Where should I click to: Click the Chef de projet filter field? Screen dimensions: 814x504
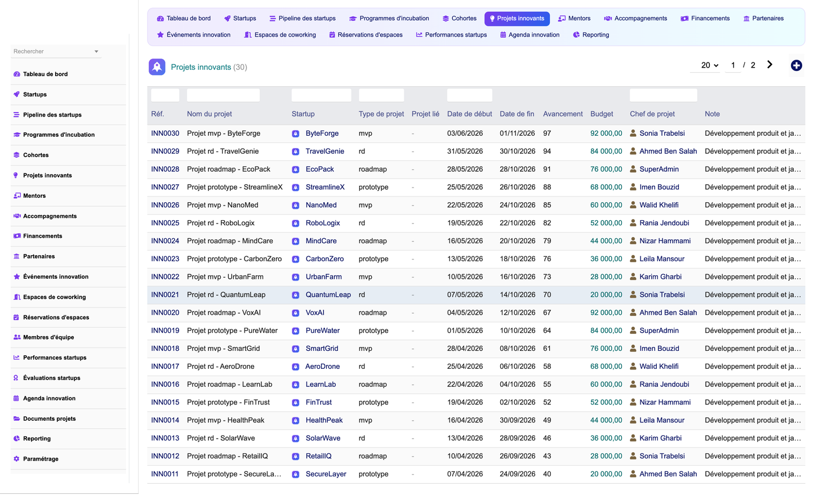click(663, 95)
